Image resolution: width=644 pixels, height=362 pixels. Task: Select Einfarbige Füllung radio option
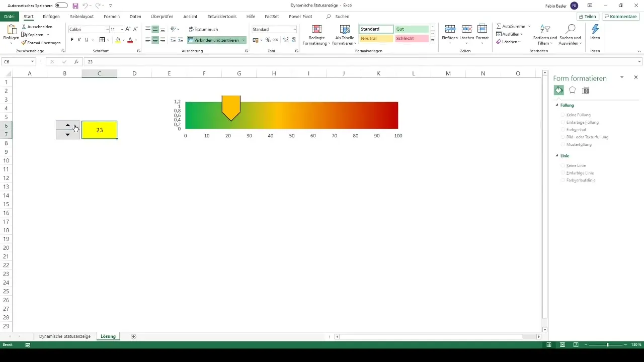[563, 122]
